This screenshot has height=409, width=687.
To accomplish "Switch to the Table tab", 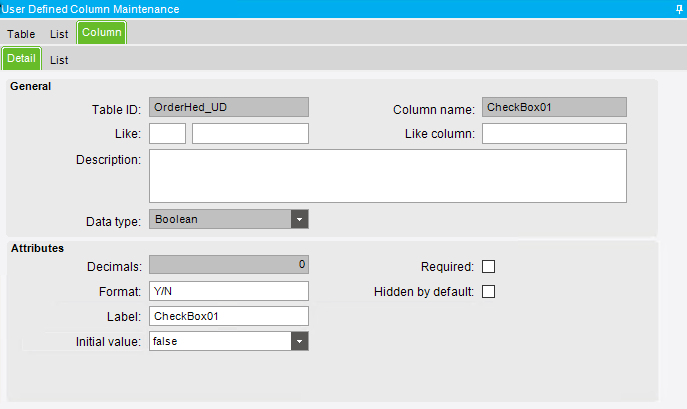I will (x=21, y=34).
